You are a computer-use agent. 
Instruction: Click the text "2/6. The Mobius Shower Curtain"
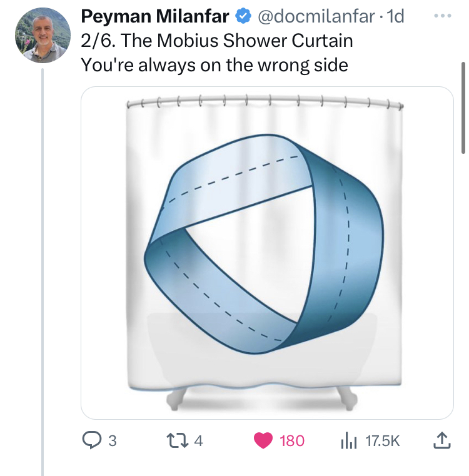coord(216,41)
